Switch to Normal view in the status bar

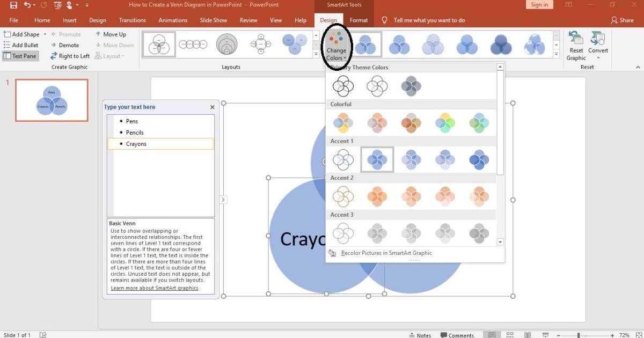click(x=492, y=334)
